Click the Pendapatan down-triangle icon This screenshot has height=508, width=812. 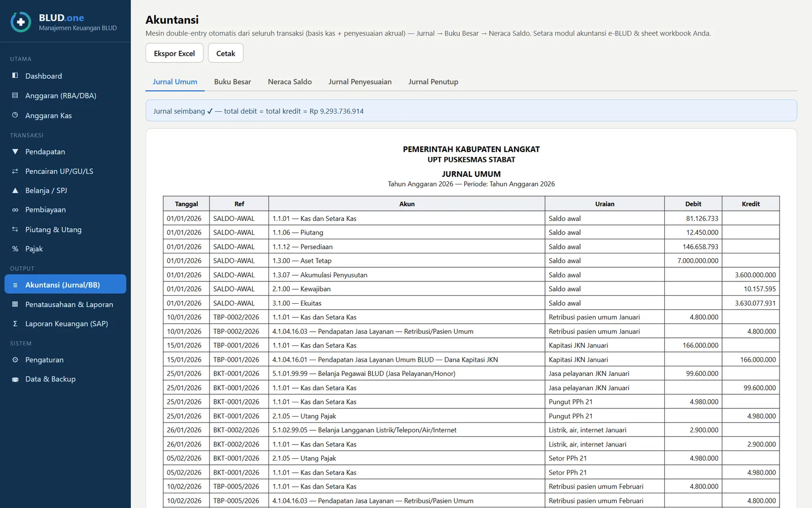pos(15,151)
